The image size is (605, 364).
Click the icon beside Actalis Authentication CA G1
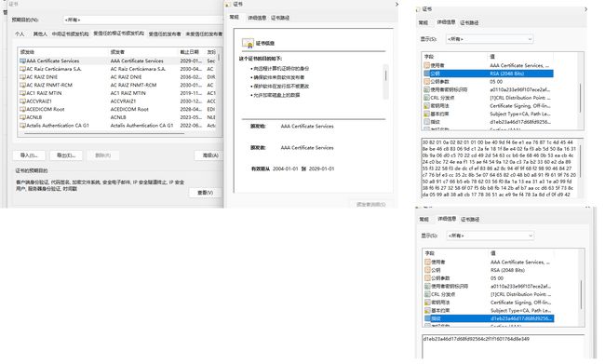22,126
